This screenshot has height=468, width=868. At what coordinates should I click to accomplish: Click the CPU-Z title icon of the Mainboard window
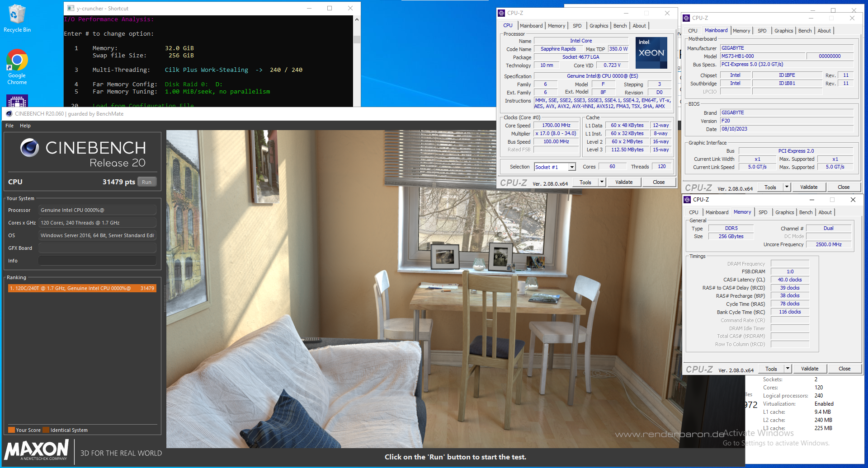[x=686, y=18]
